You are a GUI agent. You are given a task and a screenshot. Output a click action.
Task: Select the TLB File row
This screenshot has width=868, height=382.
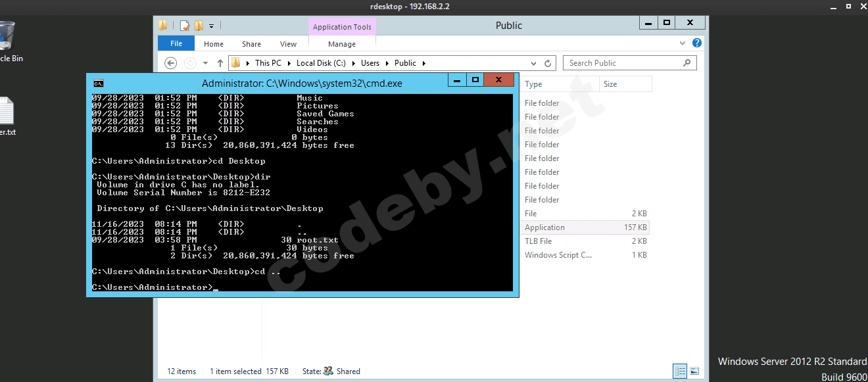pyautogui.click(x=585, y=241)
